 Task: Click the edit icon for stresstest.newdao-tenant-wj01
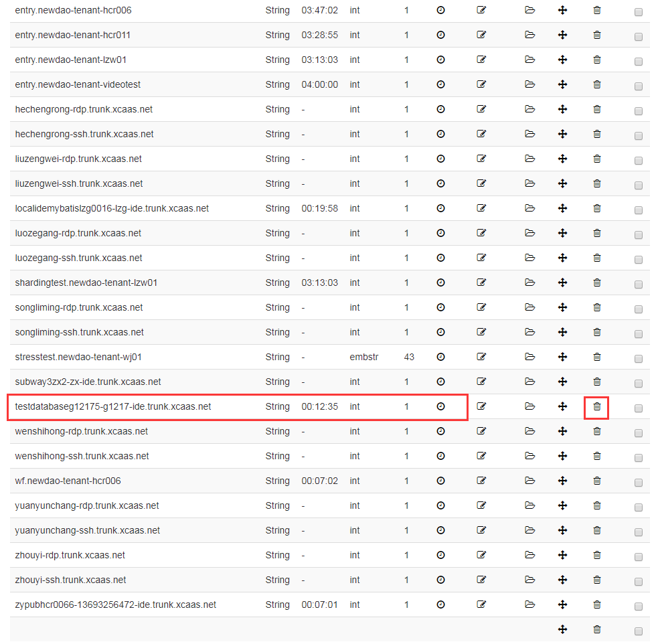[x=481, y=357]
